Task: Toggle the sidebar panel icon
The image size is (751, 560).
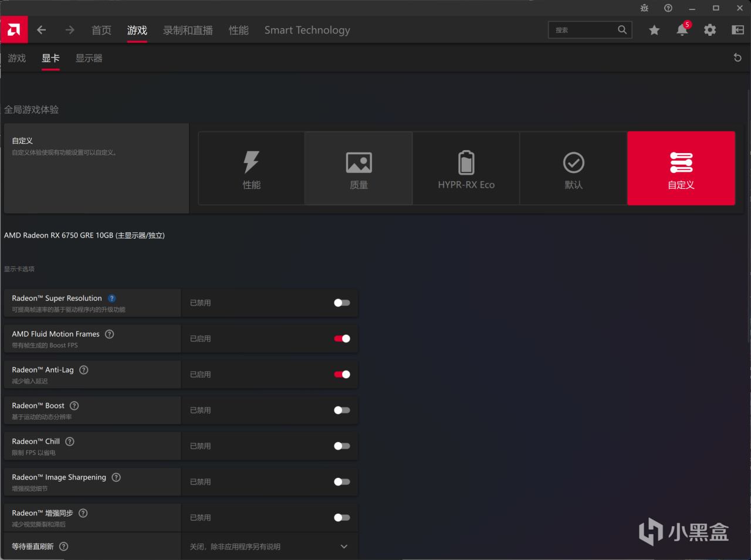Action: pos(738,30)
